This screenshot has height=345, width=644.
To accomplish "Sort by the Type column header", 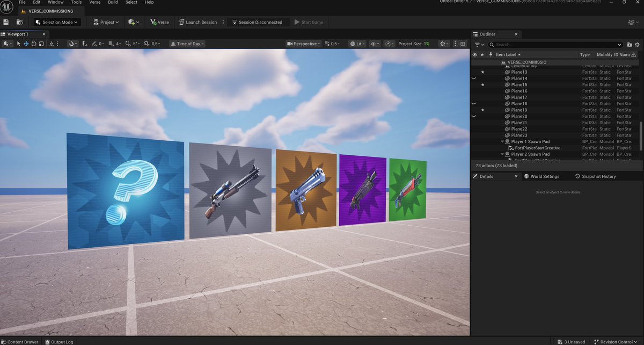I will 584,54.
